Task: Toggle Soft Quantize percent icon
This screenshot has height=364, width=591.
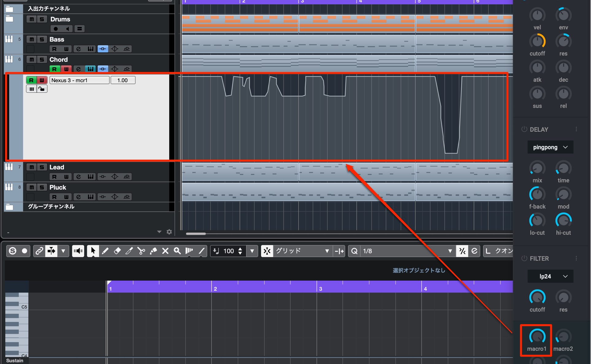Action: 462,251
